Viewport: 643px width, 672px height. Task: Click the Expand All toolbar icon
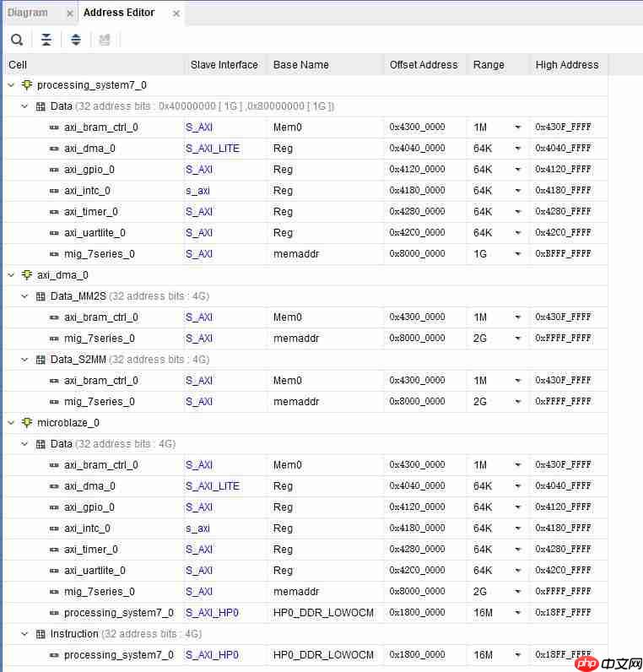tap(76, 40)
